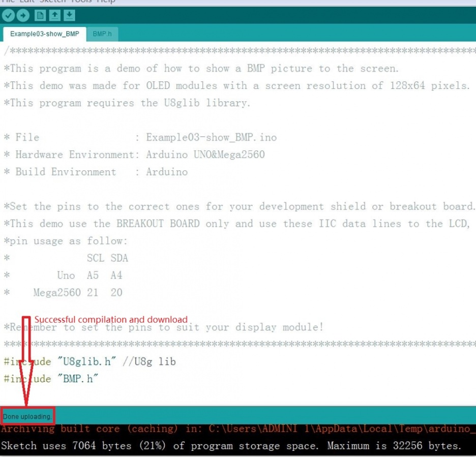Switch to the Example03-show_BMP tab

click(45, 35)
